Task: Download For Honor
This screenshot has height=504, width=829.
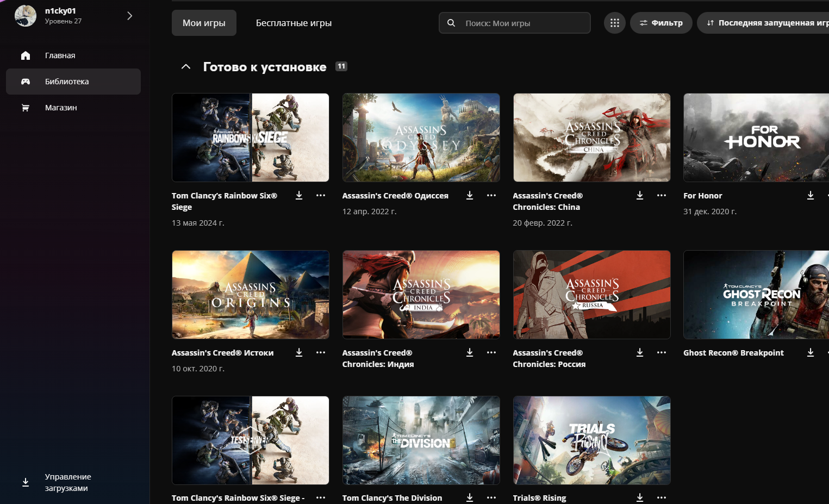Action: (811, 195)
